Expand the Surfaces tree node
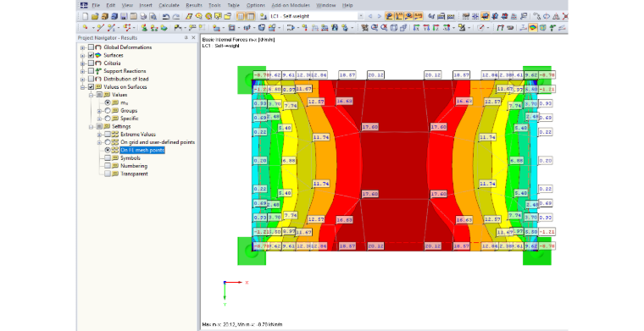644x331 pixels. coord(83,55)
